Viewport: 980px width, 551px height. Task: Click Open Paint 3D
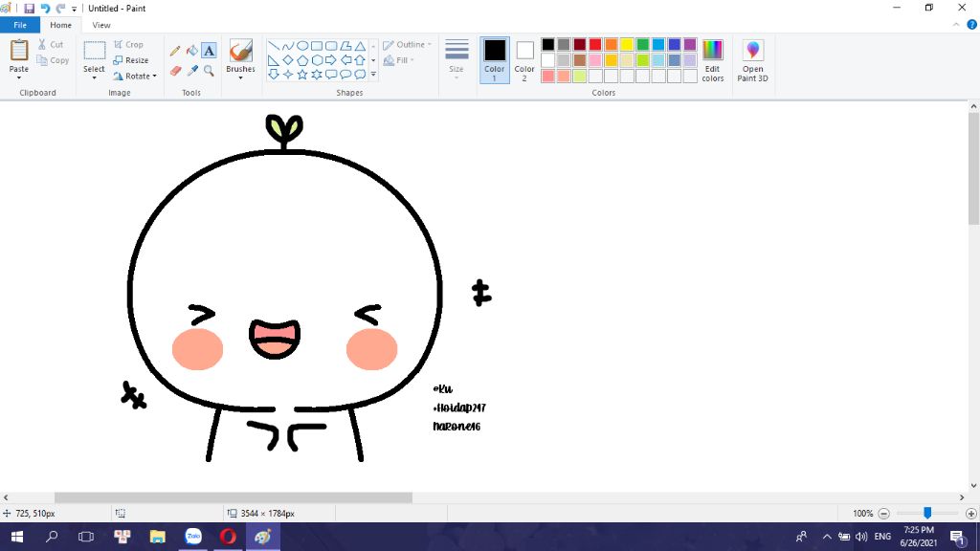click(x=752, y=60)
